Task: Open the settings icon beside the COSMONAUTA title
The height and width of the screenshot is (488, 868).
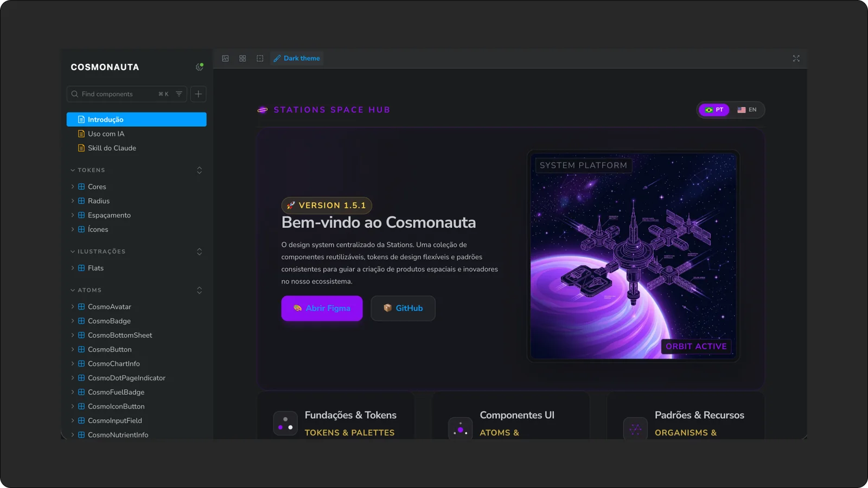Action: point(199,67)
